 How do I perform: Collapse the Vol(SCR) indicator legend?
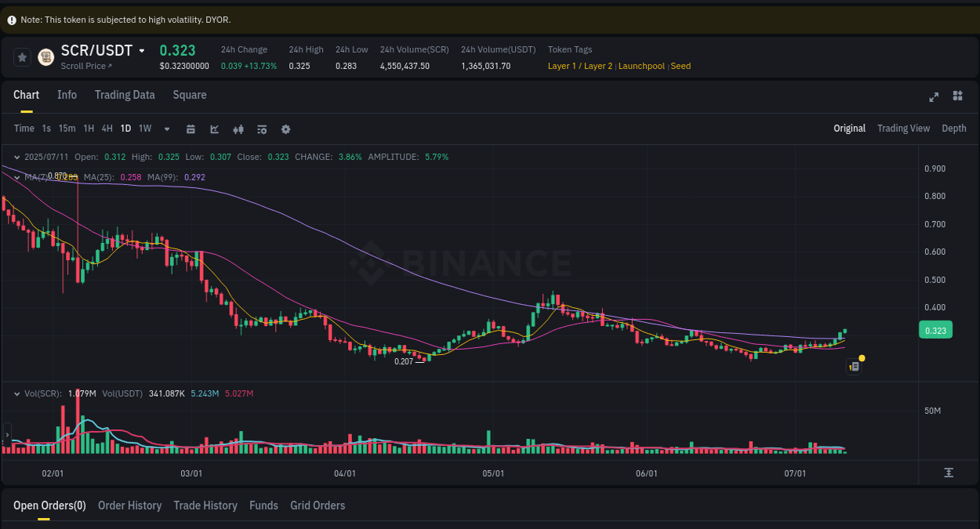click(x=17, y=393)
